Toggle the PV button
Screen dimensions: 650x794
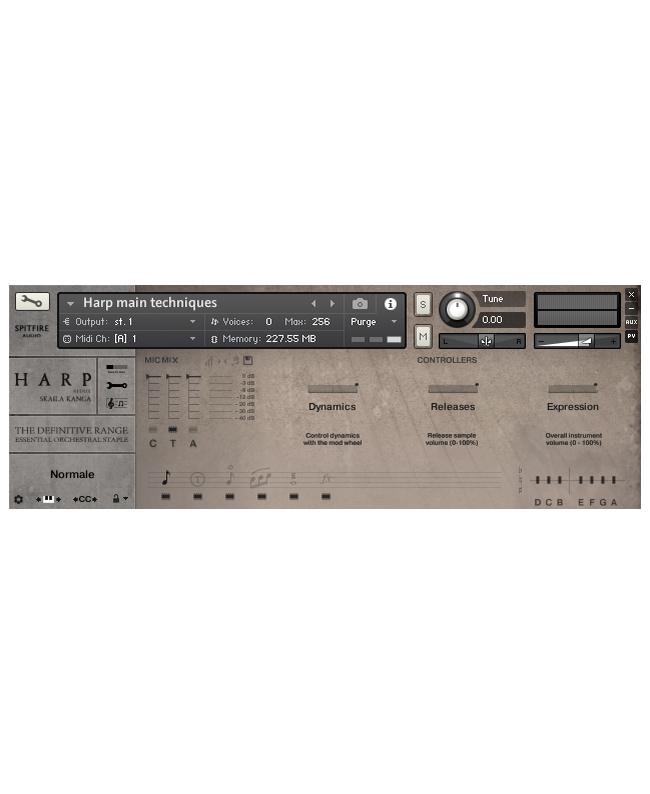coord(631,336)
